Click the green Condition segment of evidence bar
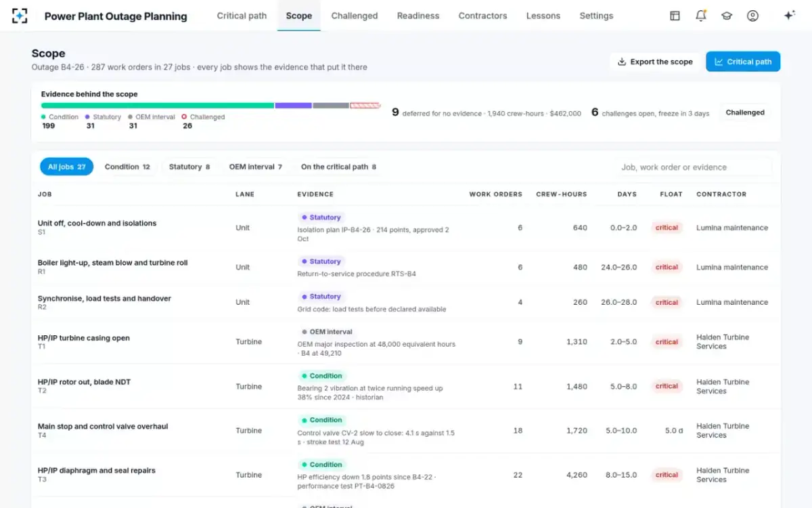The width and height of the screenshot is (812, 508). (x=158, y=106)
